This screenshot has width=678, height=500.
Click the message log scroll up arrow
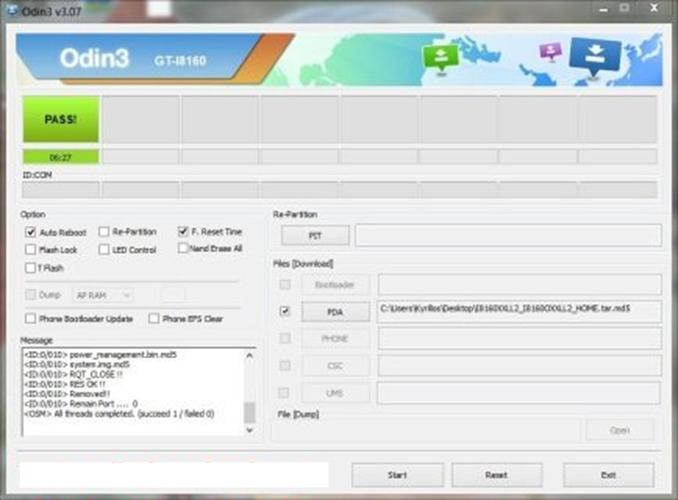249,356
